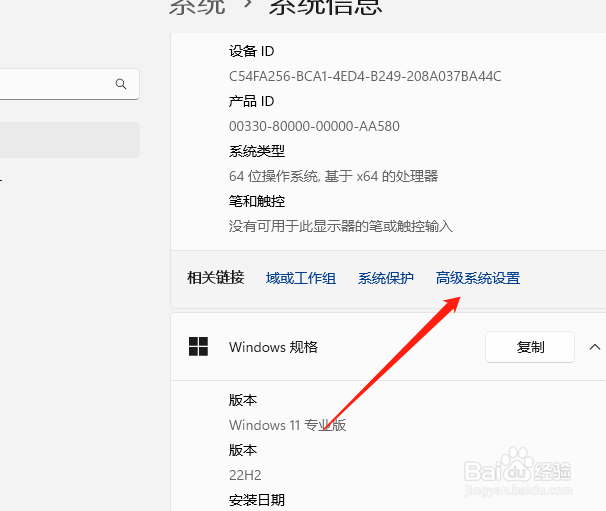Click the 相关链接 label
Image resolution: width=606 pixels, height=511 pixels.
tap(216, 278)
